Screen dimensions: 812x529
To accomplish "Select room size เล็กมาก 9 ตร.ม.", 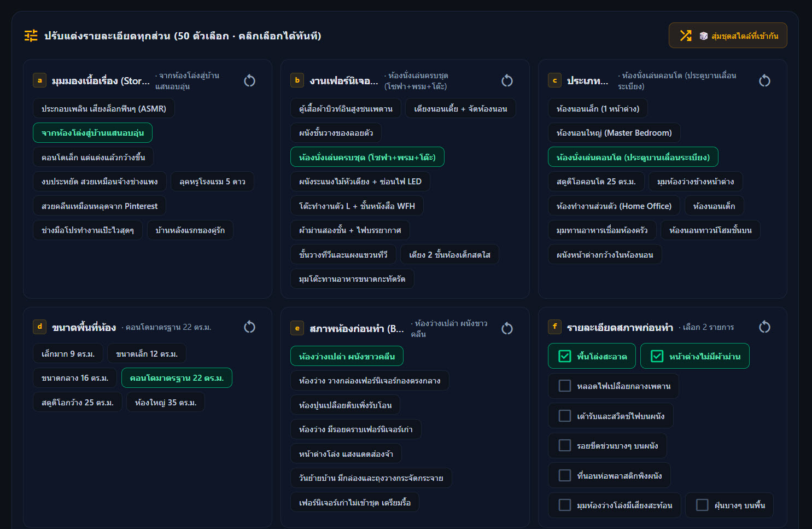I will point(68,353).
